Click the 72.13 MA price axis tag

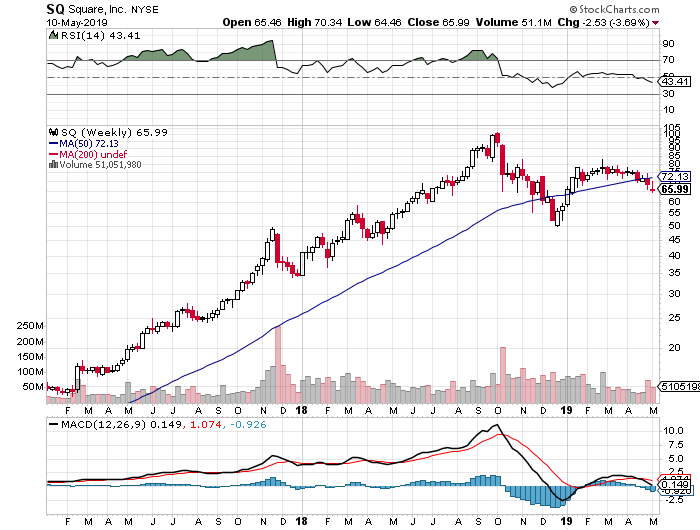pyautogui.click(x=675, y=176)
